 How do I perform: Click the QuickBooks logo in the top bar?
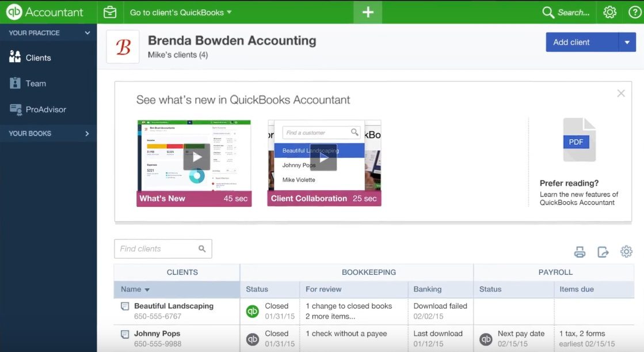[13, 12]
